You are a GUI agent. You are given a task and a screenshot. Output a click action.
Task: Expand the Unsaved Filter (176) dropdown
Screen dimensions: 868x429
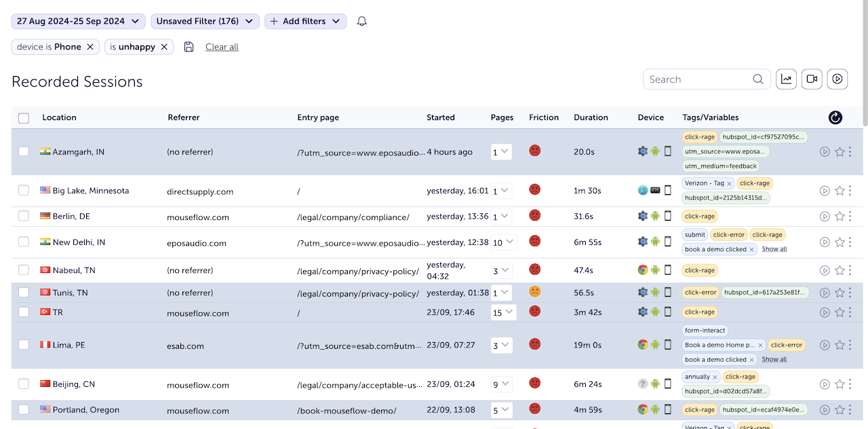click(x=205, y=21)
